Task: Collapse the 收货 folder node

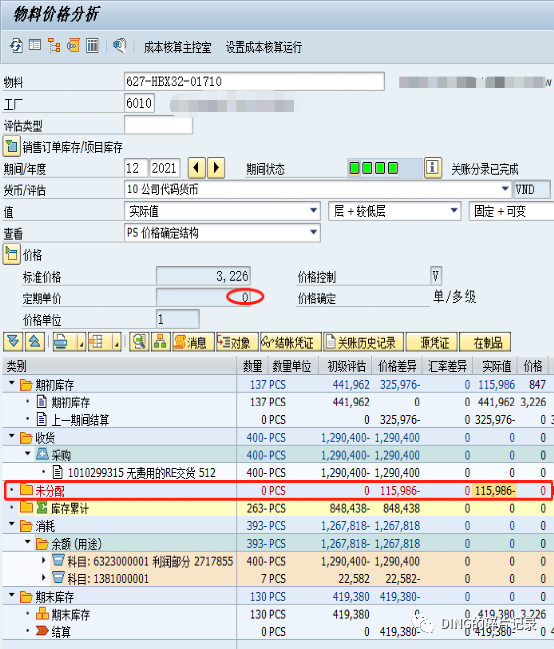Action: pyautogui.click(x=12, y=437)
